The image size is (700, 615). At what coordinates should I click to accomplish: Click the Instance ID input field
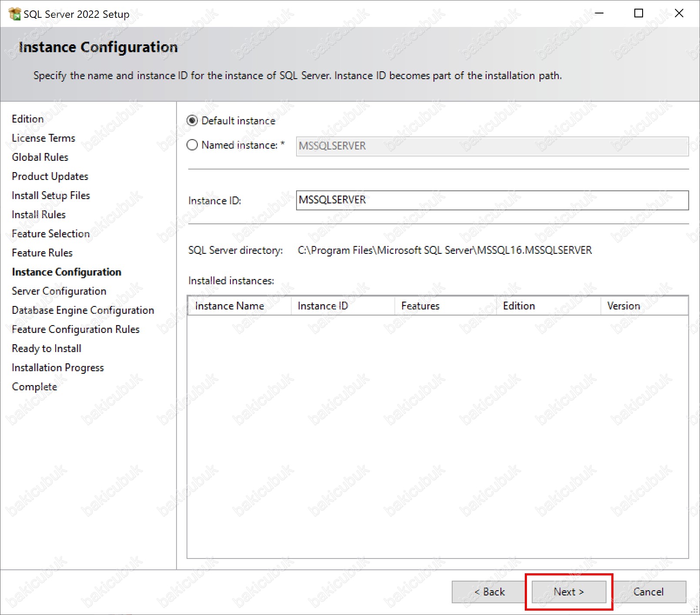(x=492, y=200)
